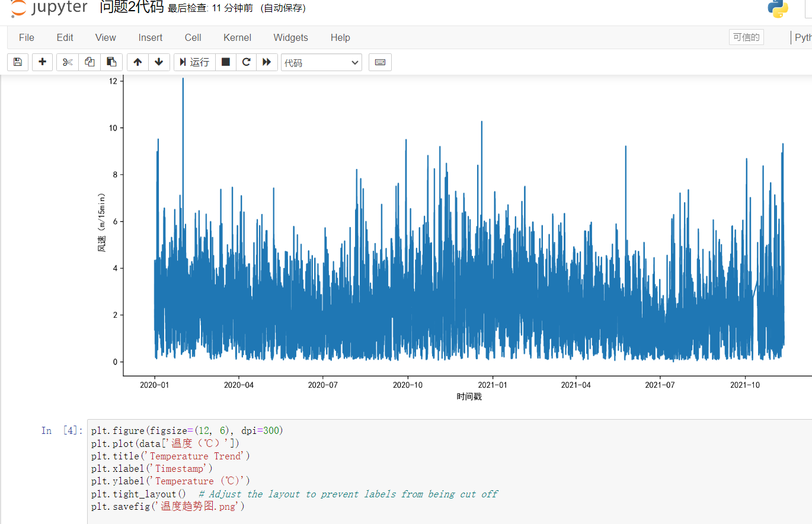Click the 运行 run cell button
Image resolution: width=812 pixels, height=524 pixels.
194,62
